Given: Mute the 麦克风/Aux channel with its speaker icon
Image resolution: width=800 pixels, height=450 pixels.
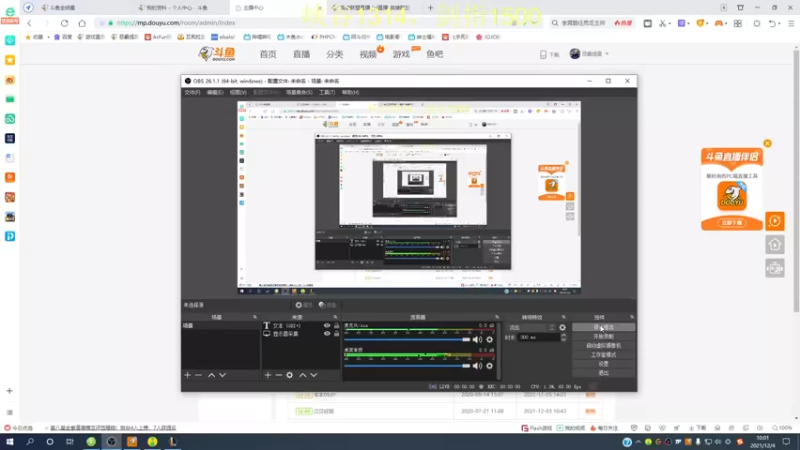Looking at the screenshot, I should (x=477, y=339).
